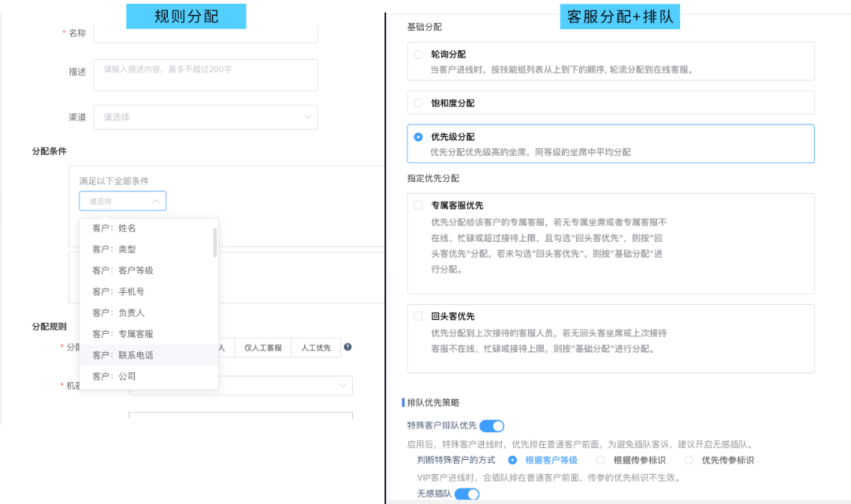The height and width of the screenshot is (504, 851).
Task: Disable the 特殊客户排队优先 toggle
Action: point(492,424)
